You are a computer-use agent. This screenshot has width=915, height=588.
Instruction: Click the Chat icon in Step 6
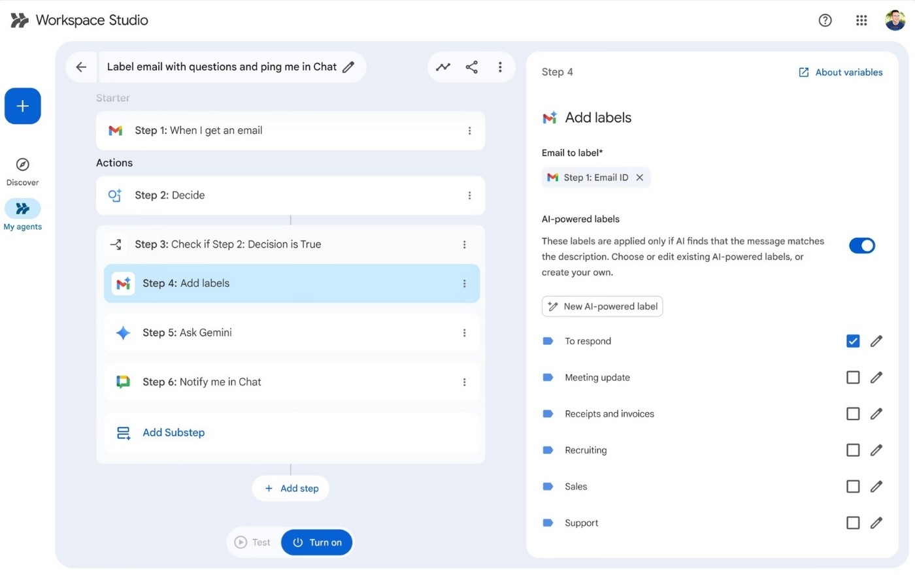(x=123, y=382)
